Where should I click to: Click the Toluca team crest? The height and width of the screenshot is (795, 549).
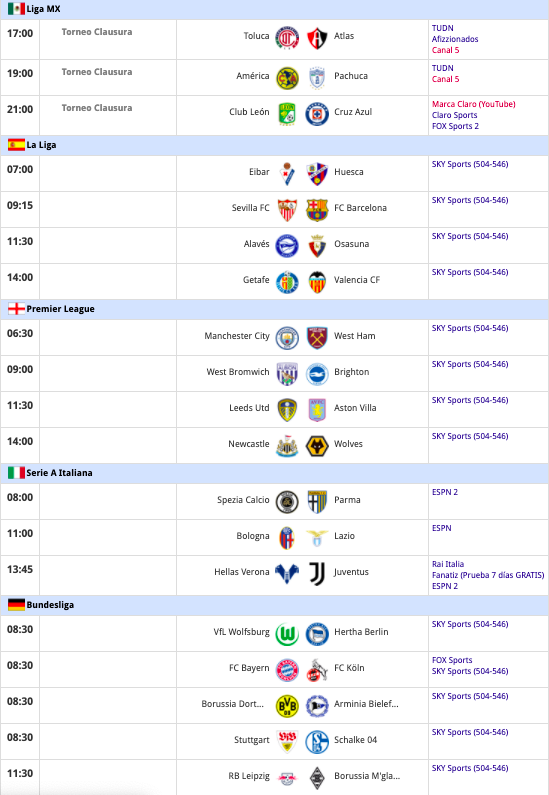click(287, 39)
